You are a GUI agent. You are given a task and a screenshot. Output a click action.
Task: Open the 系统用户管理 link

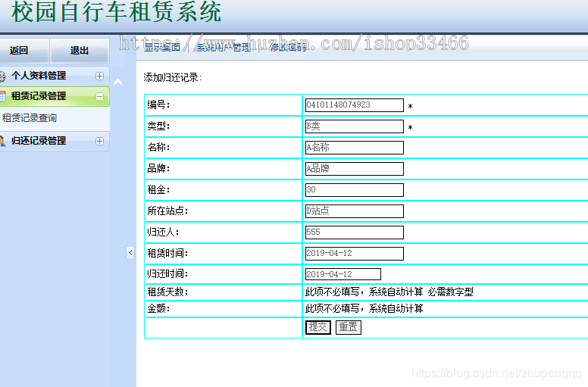pos(224,47)
